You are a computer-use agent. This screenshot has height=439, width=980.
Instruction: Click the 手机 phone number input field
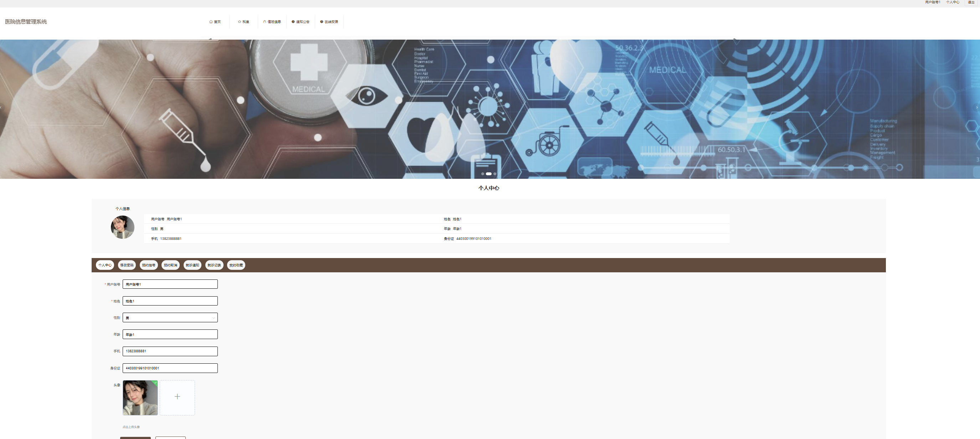[170, 351]
